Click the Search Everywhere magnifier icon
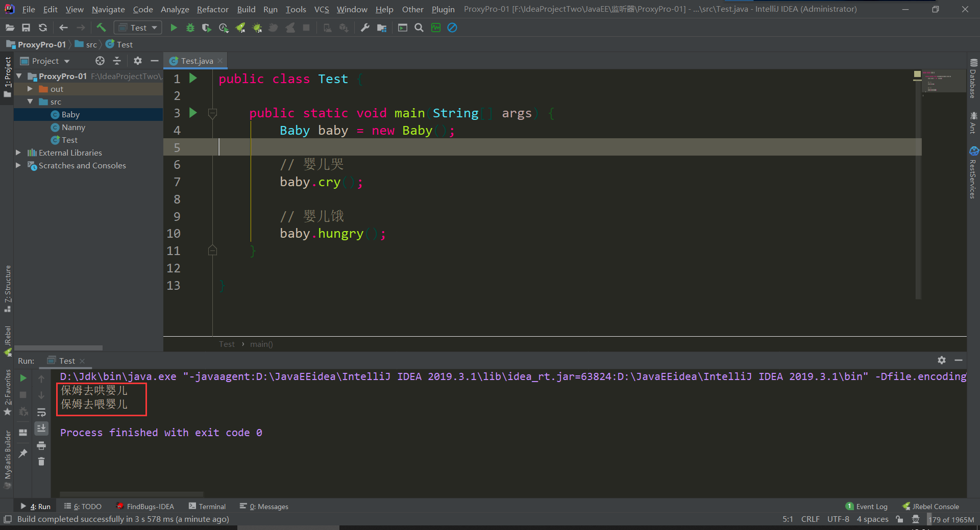This screenshot has height=530, width=980. click(419, 28)
